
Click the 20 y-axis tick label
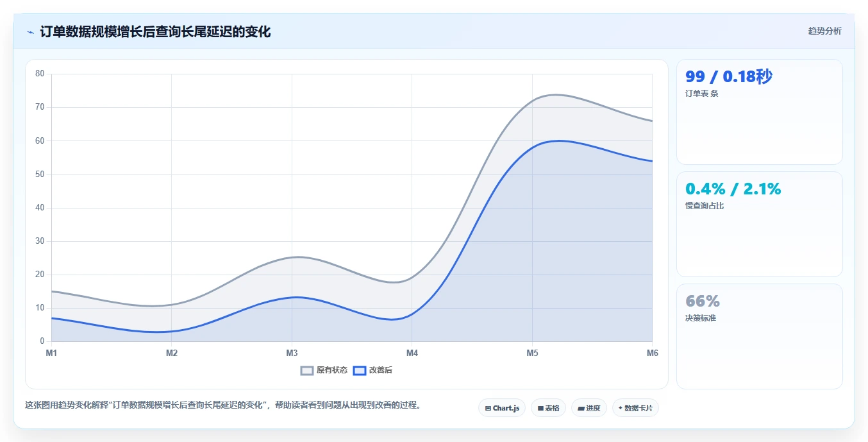tap(40, 275)
